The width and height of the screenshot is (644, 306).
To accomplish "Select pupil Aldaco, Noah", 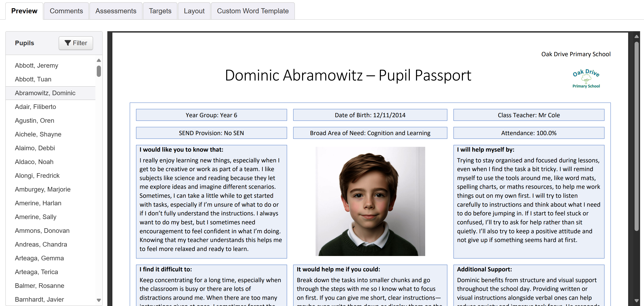I will click(x=34, y=162).
